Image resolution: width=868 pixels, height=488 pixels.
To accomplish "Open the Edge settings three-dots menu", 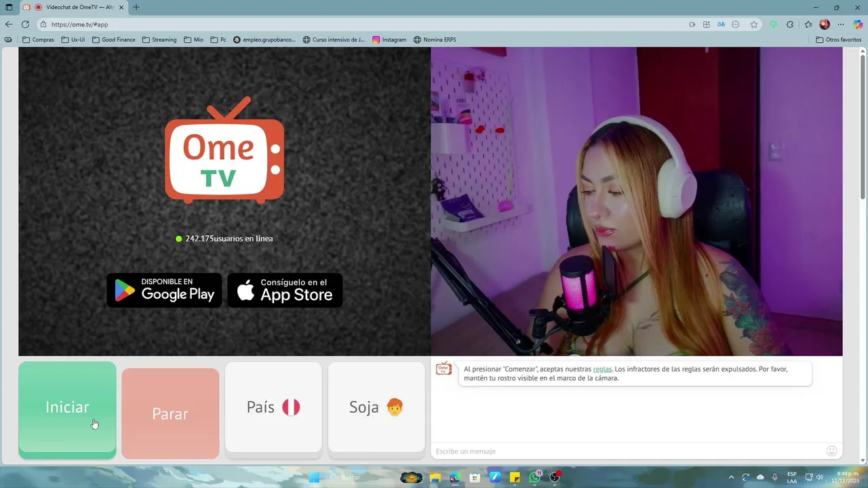I will click(841, 24).
